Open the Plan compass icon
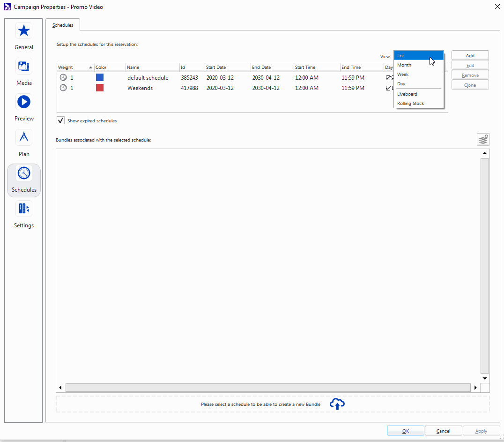 pyautogui.click(x=24, y=137)
